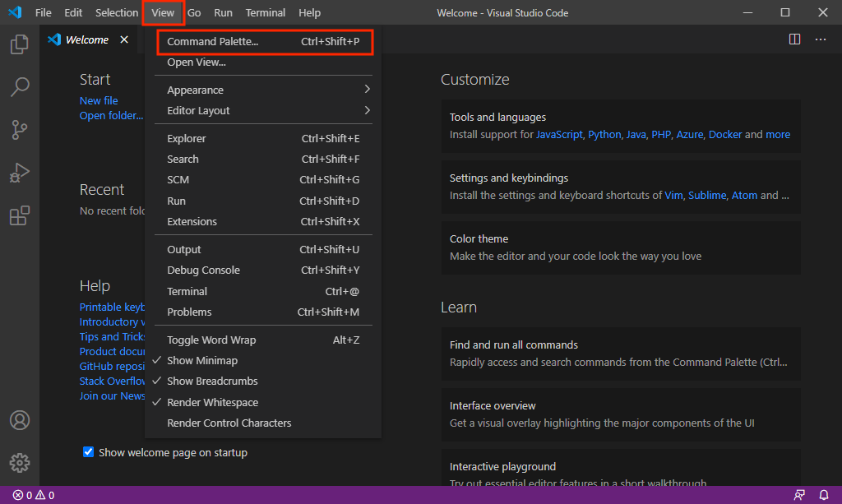Image resolution: width=842 pixels, height=504 pixels.
Task: Open the Search activity bar icon
Action: (20, 87)
